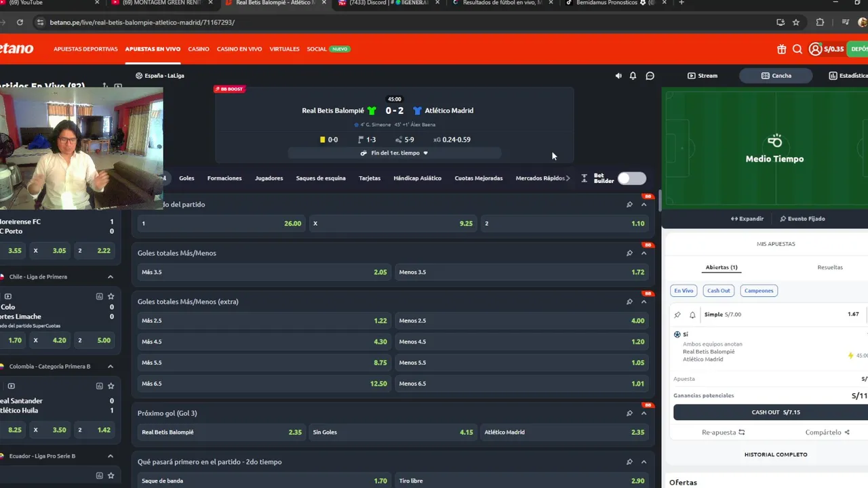Click Evento Fijado button
Image resolution: width=868 pixels, height=488 pixels.
pyautogui.click(x=802, y=219)
